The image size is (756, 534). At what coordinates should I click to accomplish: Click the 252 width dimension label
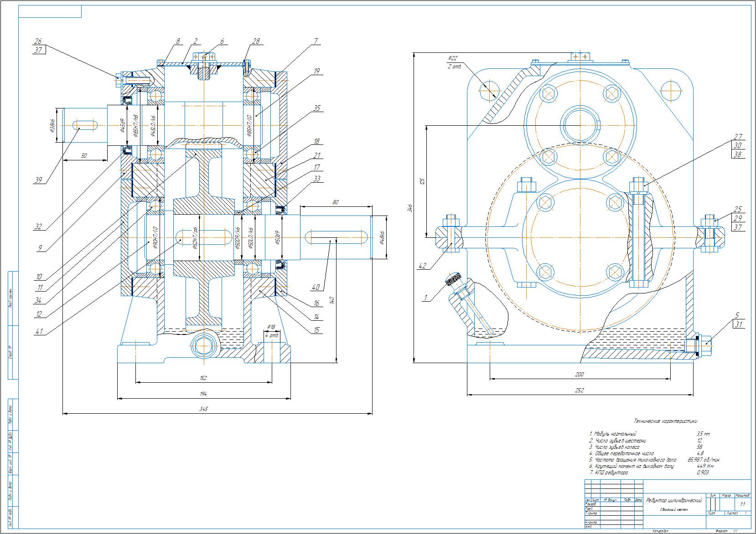coord(579,390)
